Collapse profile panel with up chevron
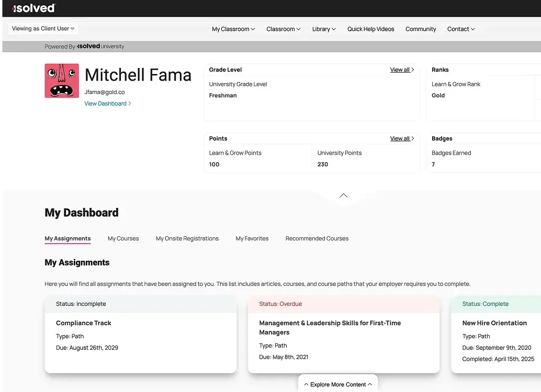This screenshot has width=541, height=392. point(343,195)
